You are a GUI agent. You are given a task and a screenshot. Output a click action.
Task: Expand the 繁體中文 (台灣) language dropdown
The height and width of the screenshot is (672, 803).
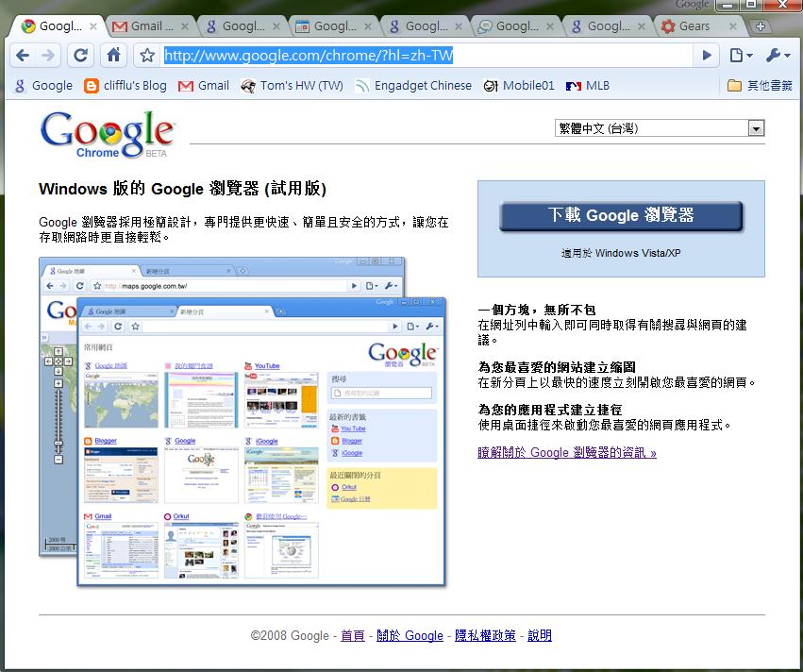660,128
